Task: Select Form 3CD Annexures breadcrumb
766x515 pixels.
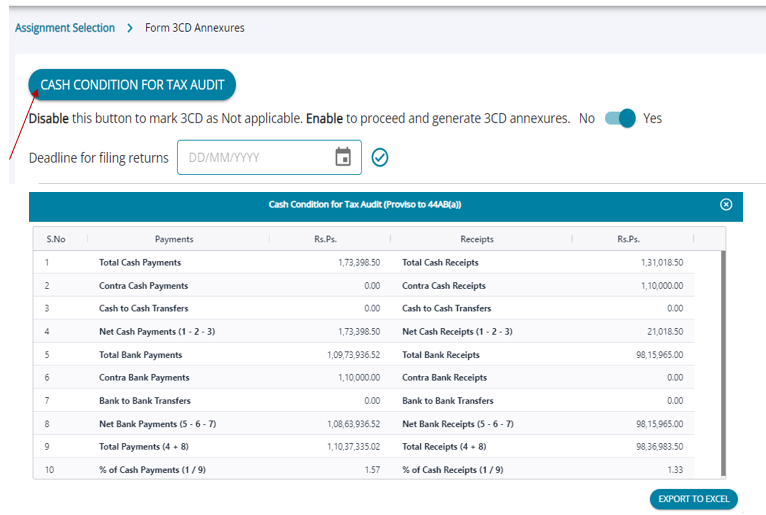Action: 195,28
